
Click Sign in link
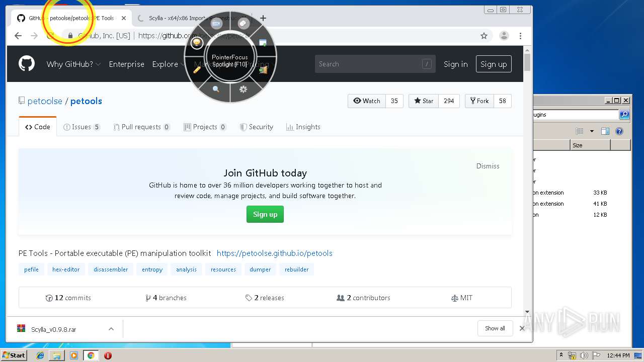(x=455, y=64)
